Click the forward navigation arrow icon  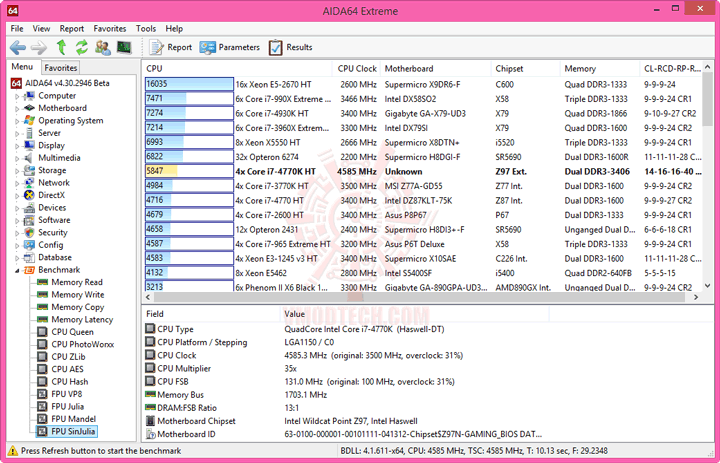(x=39, y=47)
